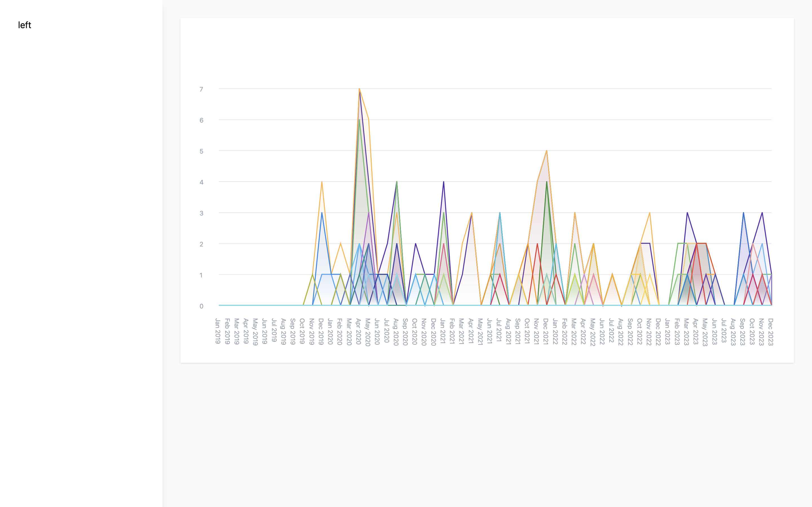812x507 pixels.
Task: Click the orange peak at 3 in Nov 2022
Action: [650, 213]
